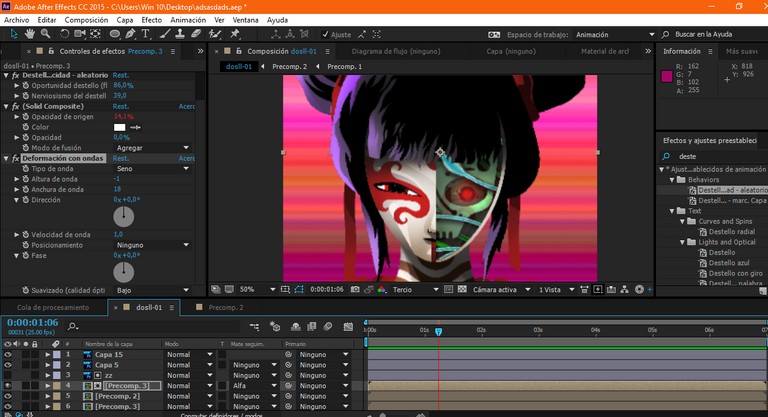Navigate to Precomp. 1 in comp breadcrumb
768x417 pixels.
[x=344, y=67]
